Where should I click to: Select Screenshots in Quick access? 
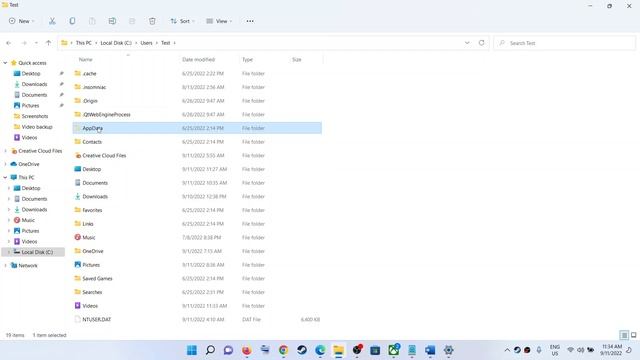click(x=35, y=116)
